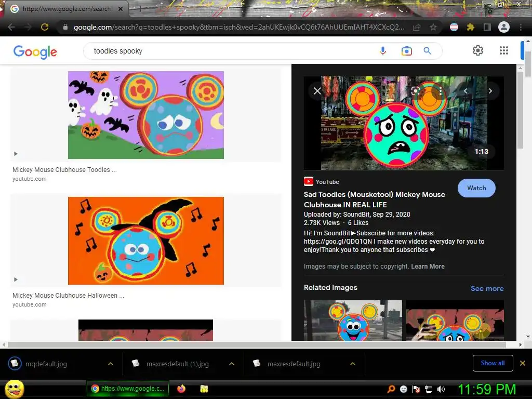Open the large Sad Toodles preview image

(x=404, y=123)
